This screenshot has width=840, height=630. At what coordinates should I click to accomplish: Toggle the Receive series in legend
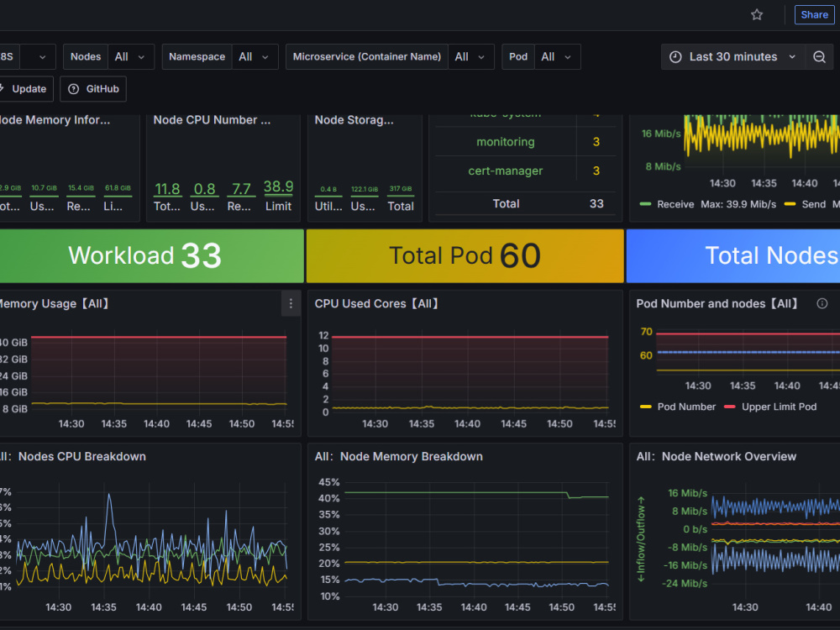(675, 204)
